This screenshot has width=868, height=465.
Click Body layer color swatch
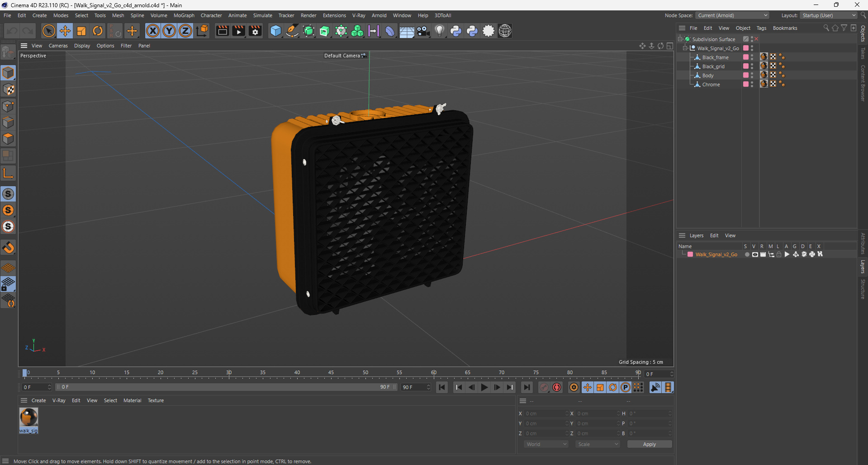[746, 75]
